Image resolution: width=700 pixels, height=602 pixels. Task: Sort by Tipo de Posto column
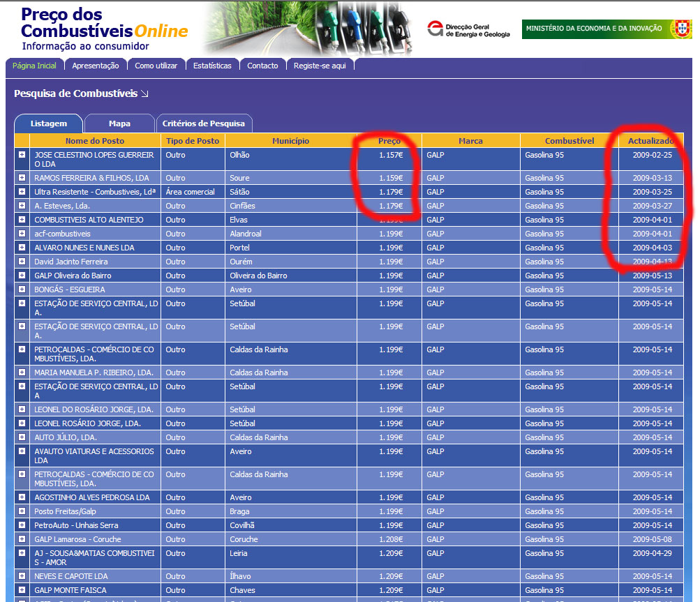click(193, 141)
